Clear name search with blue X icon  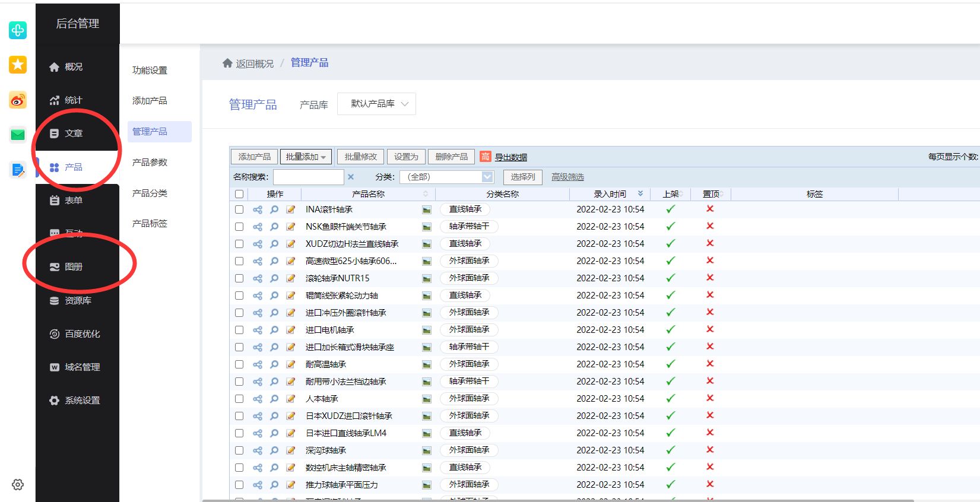[x=351, y=177]
